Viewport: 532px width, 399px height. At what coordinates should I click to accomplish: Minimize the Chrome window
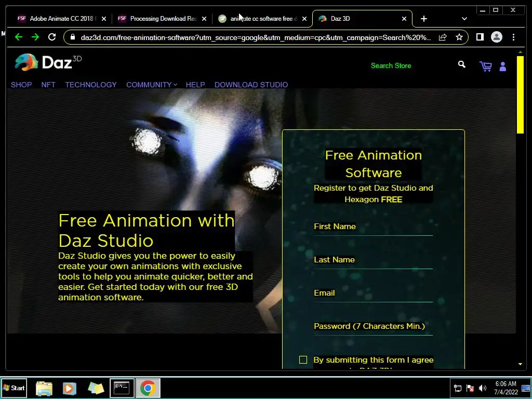point(483,10)
